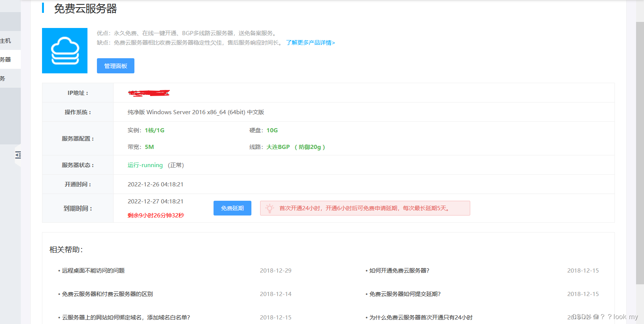Click the vertical page scrollbar
The width and height of the screenshot is (644, 324).
640,153
